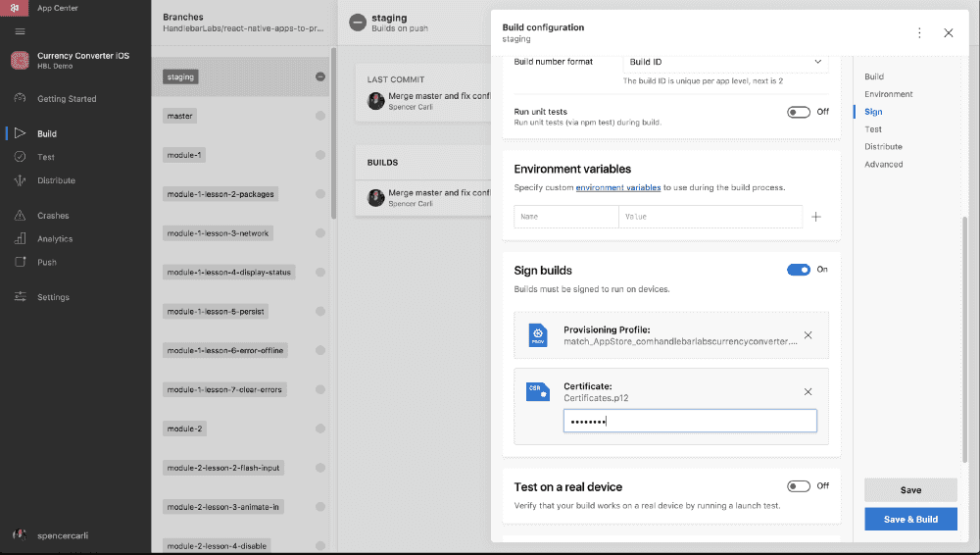Open Distribute in the sidebar
This screenshot has width=980, height=555.
pyautogui.click(x=56, y=180)
